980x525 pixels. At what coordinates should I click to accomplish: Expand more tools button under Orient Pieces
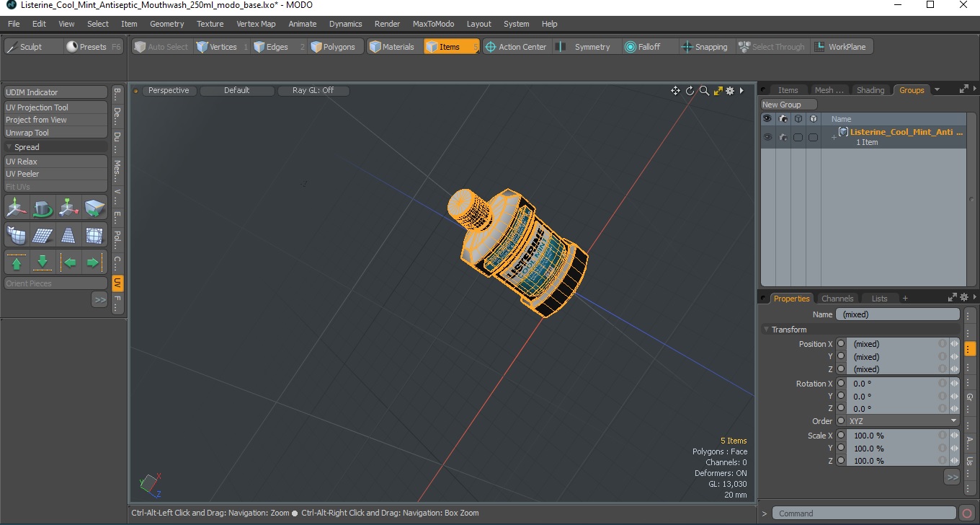tap(99, 299)
